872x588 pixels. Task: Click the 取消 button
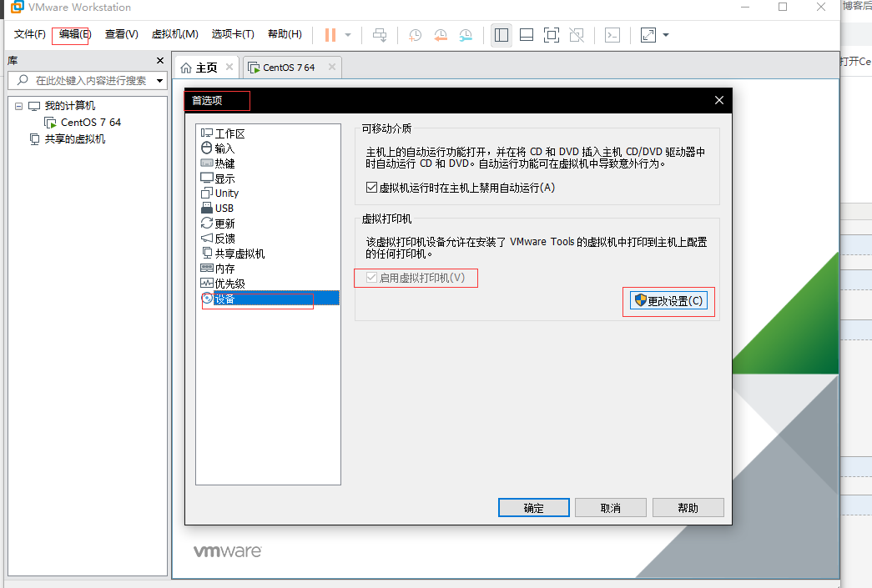click(611, 507)
